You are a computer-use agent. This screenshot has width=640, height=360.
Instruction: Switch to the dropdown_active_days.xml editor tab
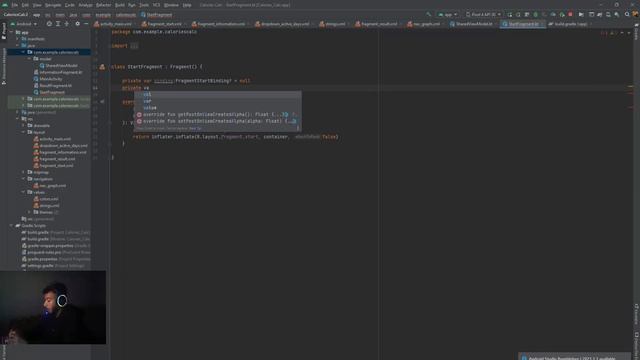click(282, 24)
